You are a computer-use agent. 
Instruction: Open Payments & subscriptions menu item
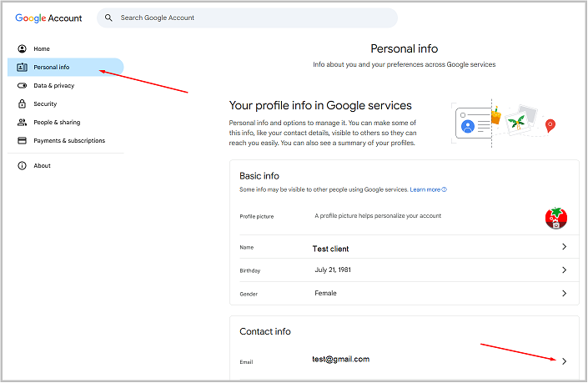pos(69,140)
